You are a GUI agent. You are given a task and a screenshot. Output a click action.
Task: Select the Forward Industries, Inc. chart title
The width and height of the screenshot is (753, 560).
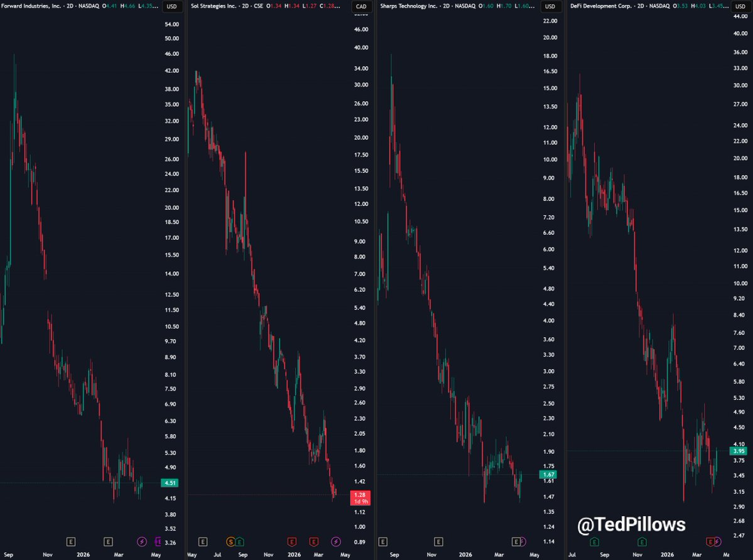(x=31, y=6)
